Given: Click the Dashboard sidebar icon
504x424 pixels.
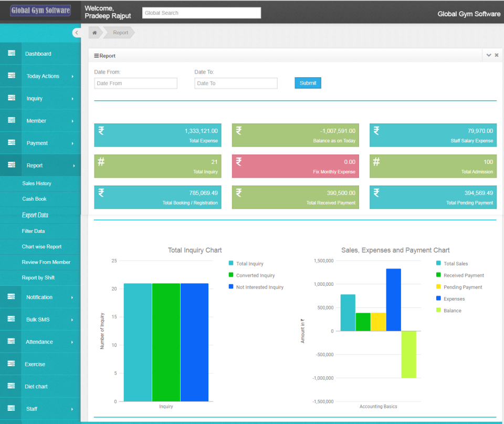Looking at the screenshot, I should (x=11, y=53).
